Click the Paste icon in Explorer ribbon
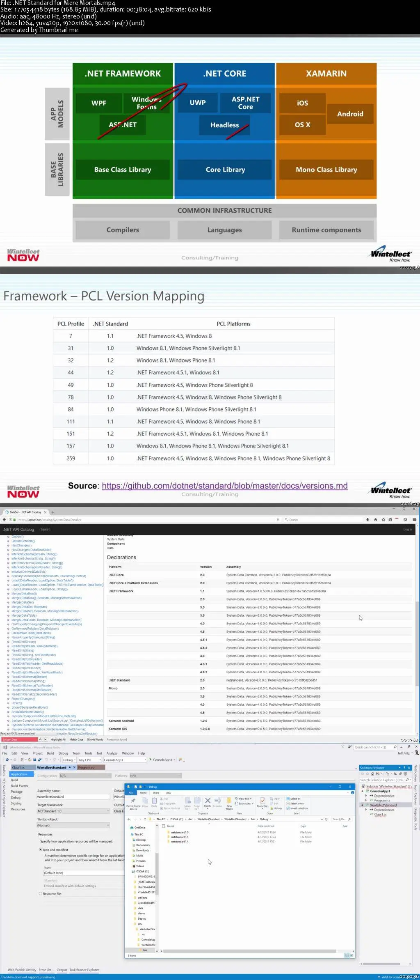The height and width of the screenshot is (980, 420). click(154, 802)
